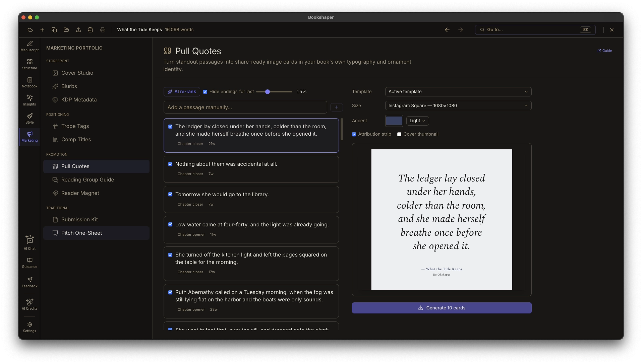Open the Manuscript sidebar section
The height and width of the screenshot is (364, 642).
30,46
